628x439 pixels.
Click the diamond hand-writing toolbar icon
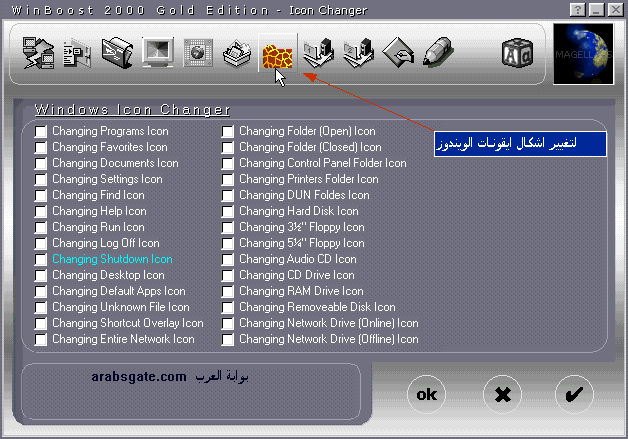pos(398,52)
